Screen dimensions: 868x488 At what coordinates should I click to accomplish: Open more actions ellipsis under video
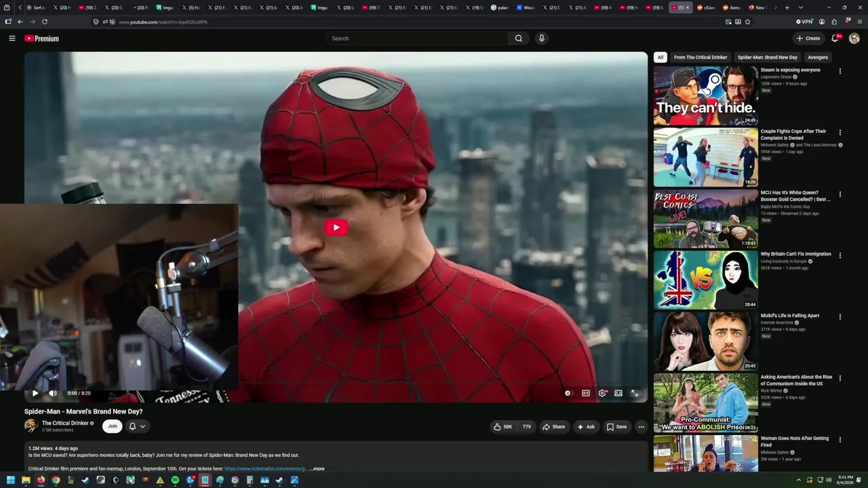pos(642,427)
